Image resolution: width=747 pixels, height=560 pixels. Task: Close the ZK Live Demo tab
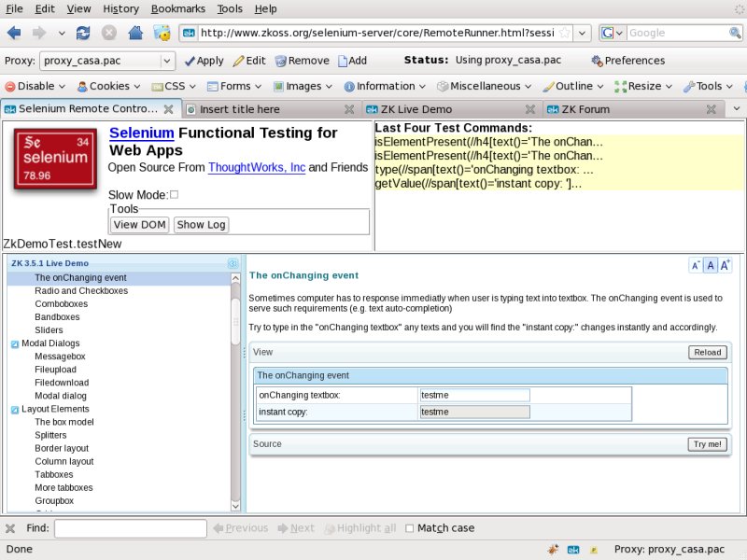tap(530, 109)
